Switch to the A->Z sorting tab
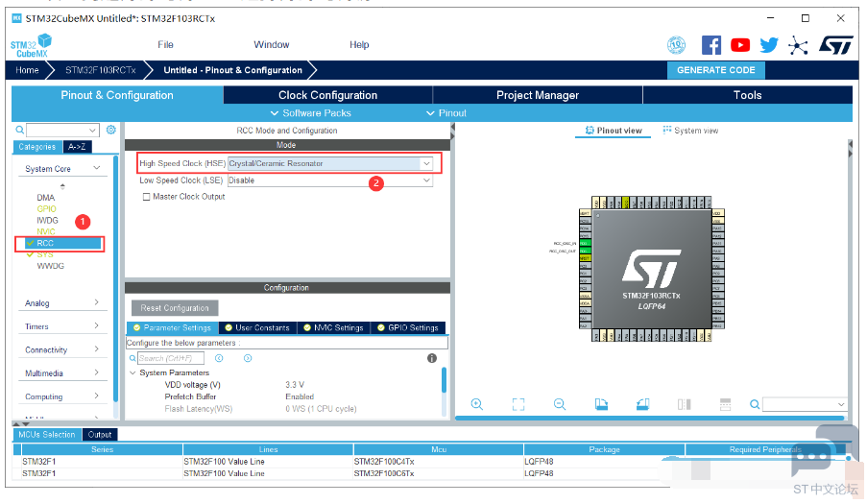Viewport: 867px width, 504px height. click(x=78, y=147)
